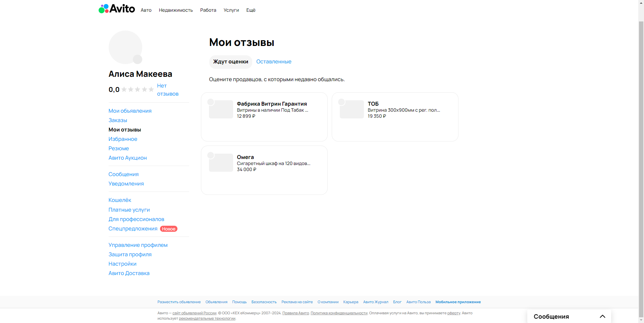Open Платные услуги
The image size is (644, 323).
click(129, 210)
